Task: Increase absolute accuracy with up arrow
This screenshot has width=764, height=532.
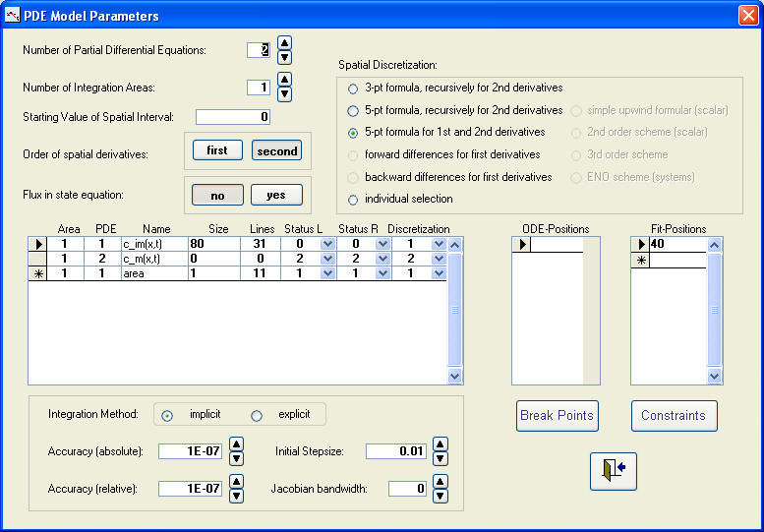Action: [236, 444]
